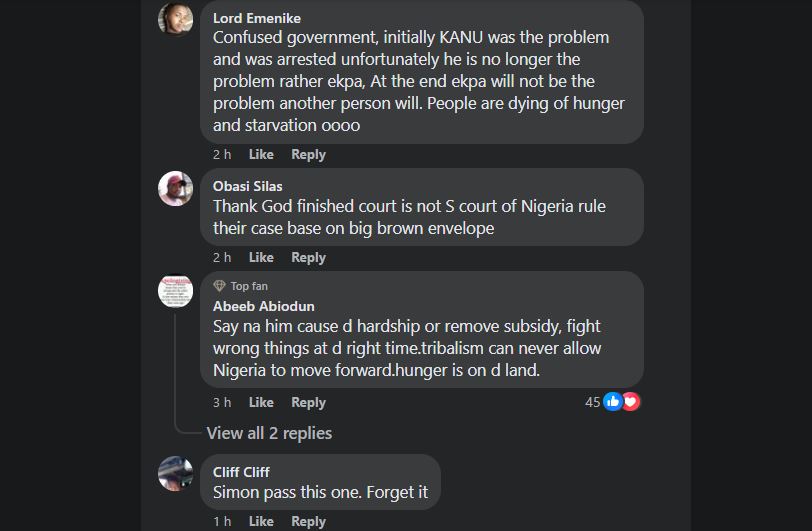Open Abeeb Abiodun's name link
Screen dimensions: 812x531
pyautogui.click(x=264, y=306)
